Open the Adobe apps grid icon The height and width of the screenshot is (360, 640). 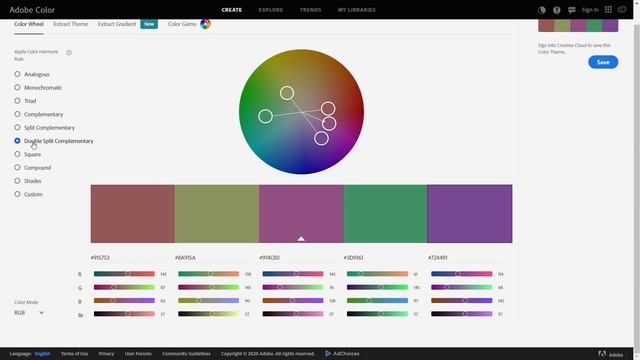click(608, 10)
